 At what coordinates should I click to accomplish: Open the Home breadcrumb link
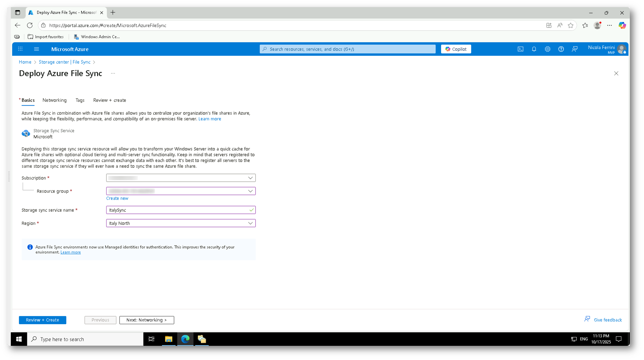click(x=25, y=62)
